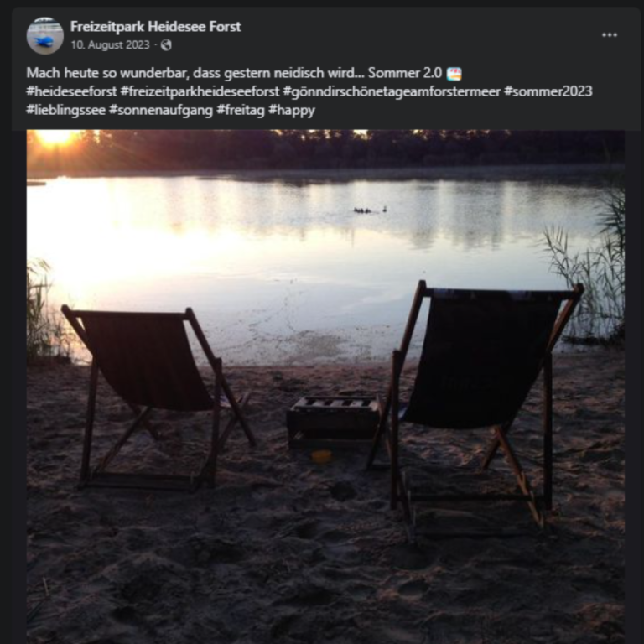The width and height of the screenshot is (644, 644).
Task: Select the #sommer2023 hashtag
Action: [548, 91]
